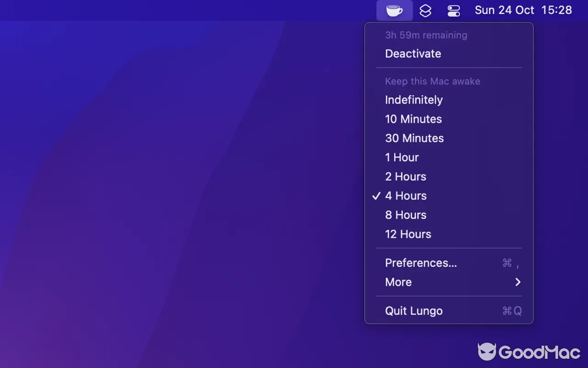Click the GoodMac cat logo
The height and width of the screenshot is (368, 588).
pyautogui.click(x=487, y=352)
